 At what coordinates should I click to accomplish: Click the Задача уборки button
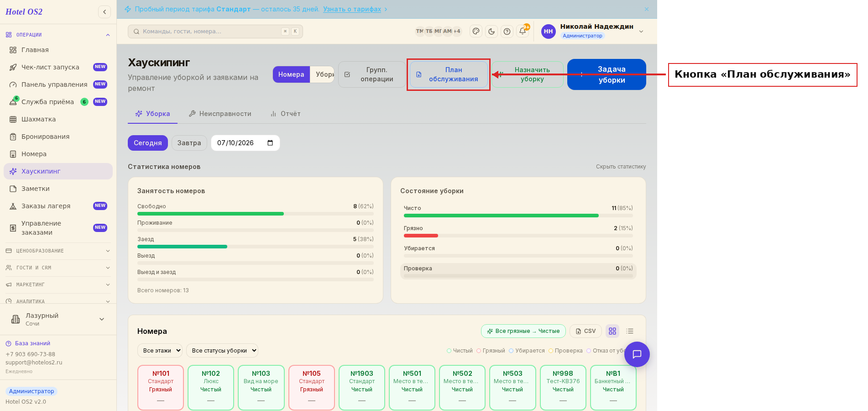pos(607,74)
